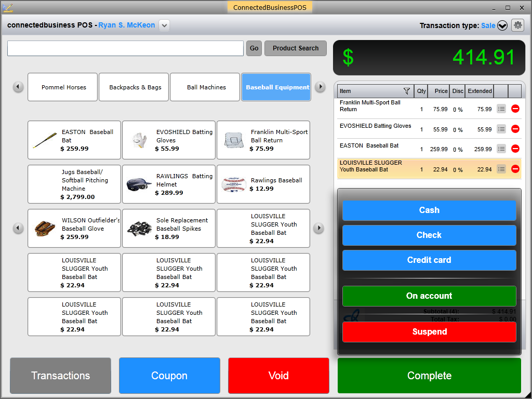Screen dimensions: 532x399
Task: Suspend the transaction
Action: (x=429, y=332)
